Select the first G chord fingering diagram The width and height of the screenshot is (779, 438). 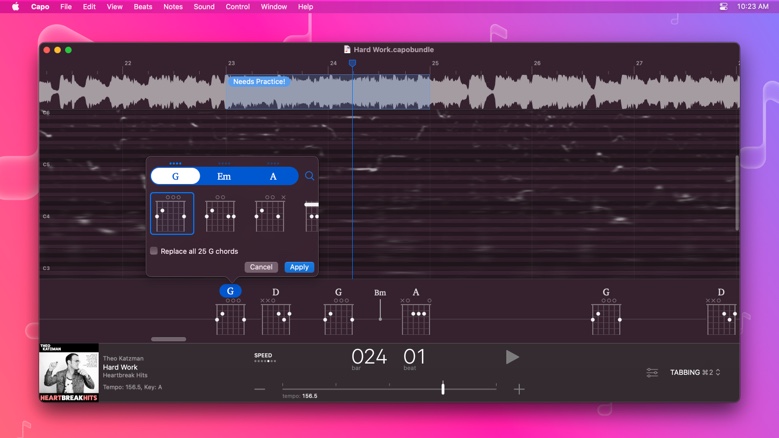click(x=172, y=214)
